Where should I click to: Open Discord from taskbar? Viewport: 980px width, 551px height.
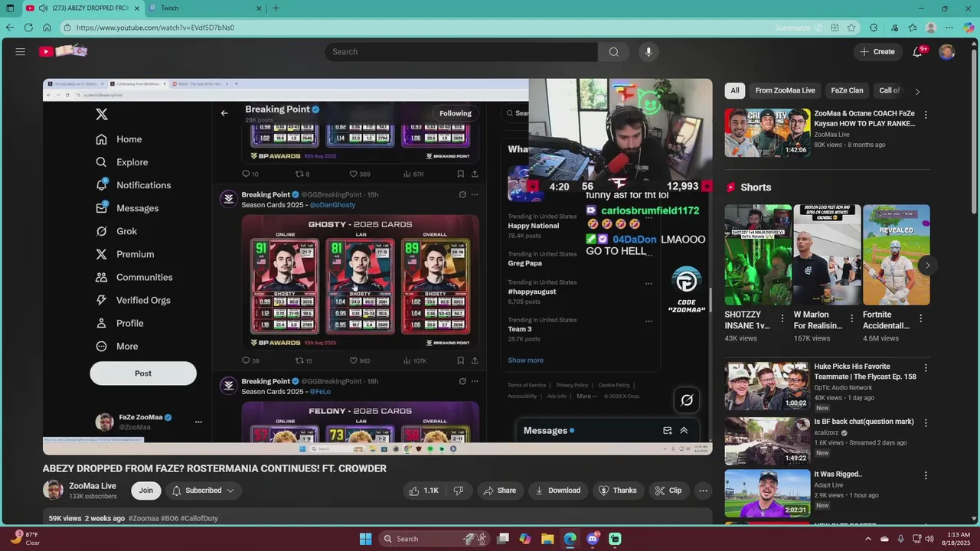[593, 539]
